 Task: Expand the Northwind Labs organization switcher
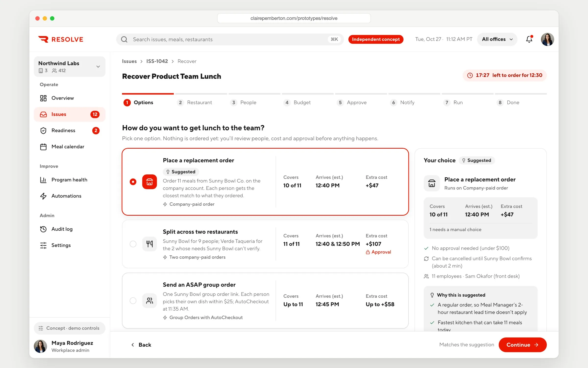(70, 66)
